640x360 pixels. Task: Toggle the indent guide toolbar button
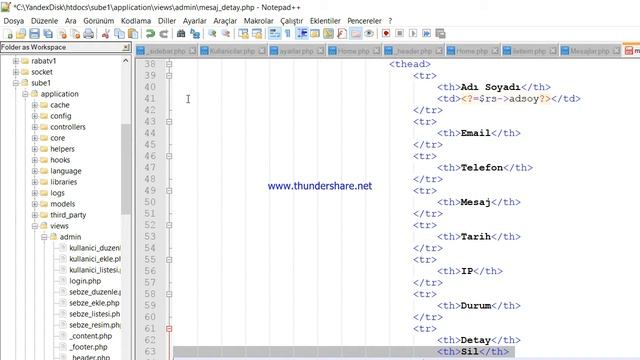point(302,34)
